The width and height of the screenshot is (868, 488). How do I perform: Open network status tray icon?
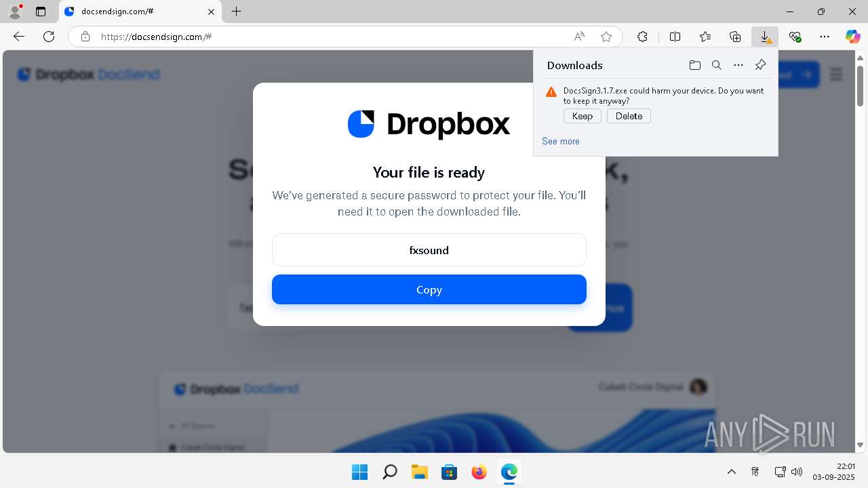[x=781, y=472]
